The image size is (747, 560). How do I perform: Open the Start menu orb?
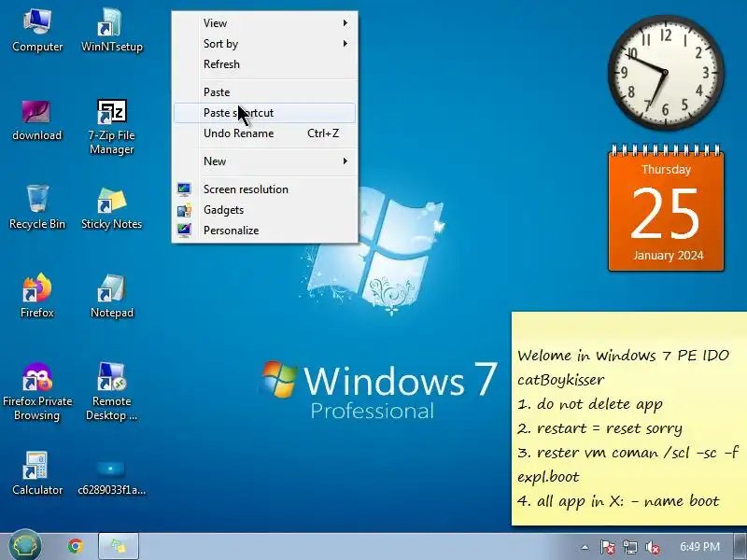click(25, 546)
